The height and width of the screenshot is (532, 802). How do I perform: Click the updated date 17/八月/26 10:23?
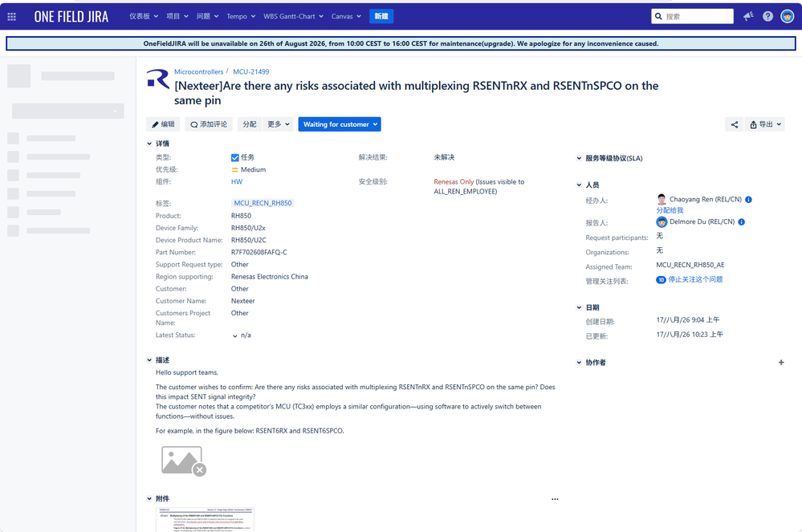coord(690,335)
